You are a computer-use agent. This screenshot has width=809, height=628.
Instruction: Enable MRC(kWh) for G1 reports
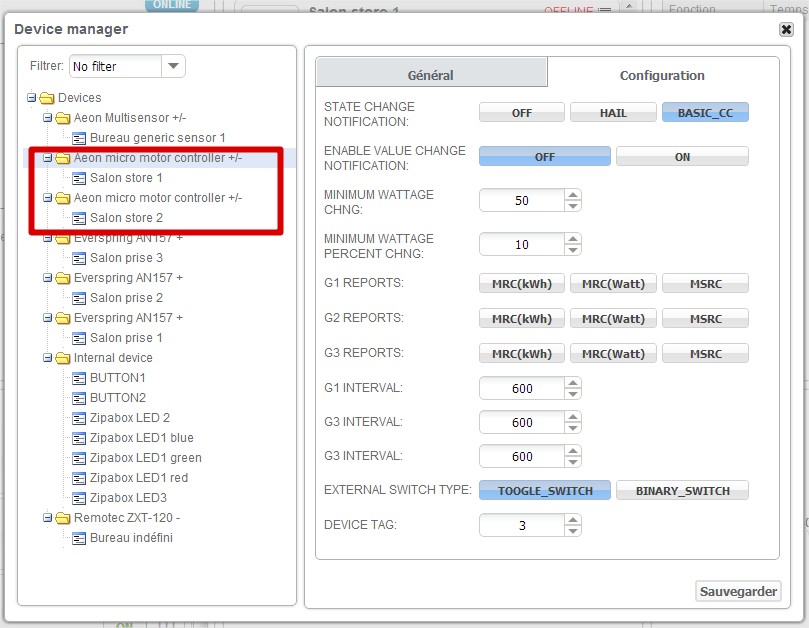521,284
